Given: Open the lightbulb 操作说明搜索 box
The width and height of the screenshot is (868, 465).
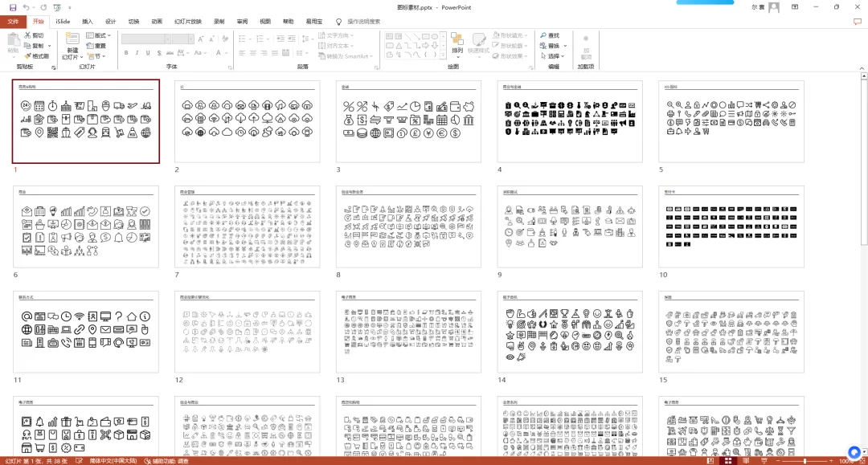Looking at the screenshot, I should pyautogui.click(x=358, y=22).
